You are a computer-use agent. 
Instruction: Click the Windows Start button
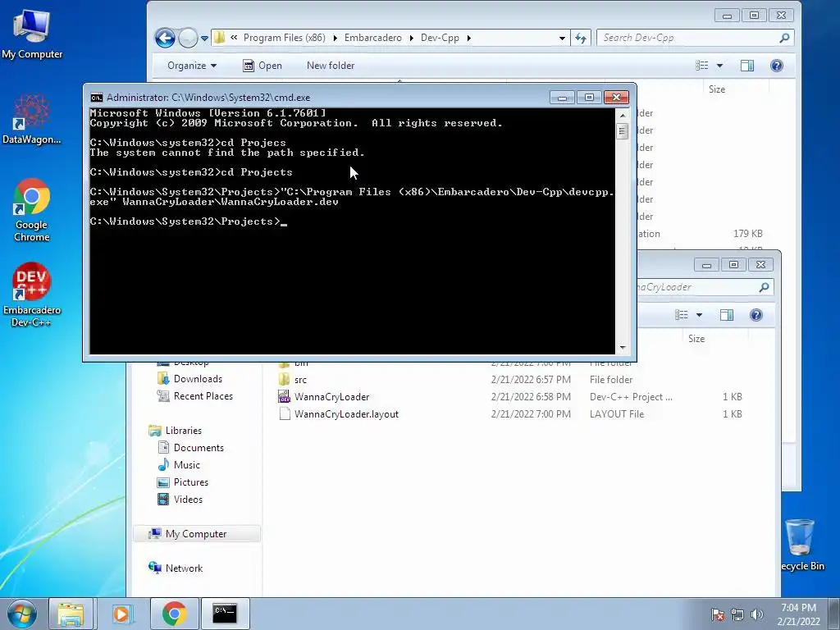coord(22,614)
